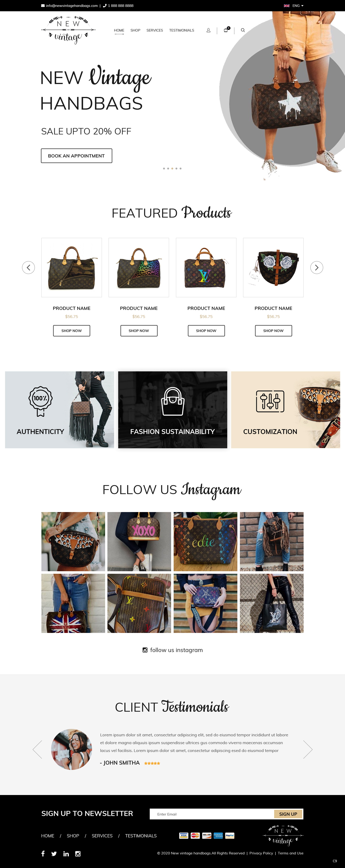Click the BOOK AN APPOINTMENT button
Screen dimensions: 345x868
[76, 156]
